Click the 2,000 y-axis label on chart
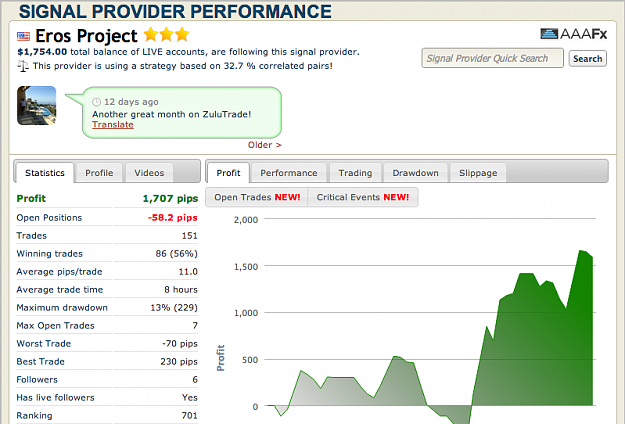625x424 pixels. click(x=246, y=220)
